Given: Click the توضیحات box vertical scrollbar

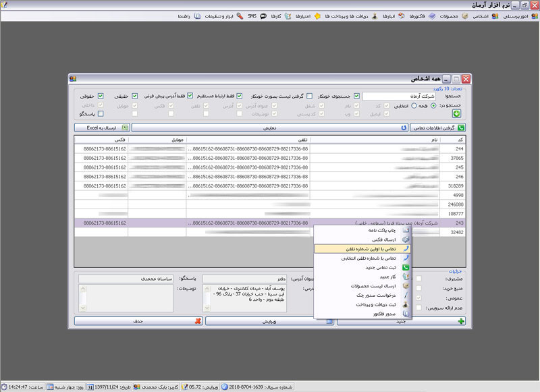Looking at the screenshot, I should tap(82, 298).
